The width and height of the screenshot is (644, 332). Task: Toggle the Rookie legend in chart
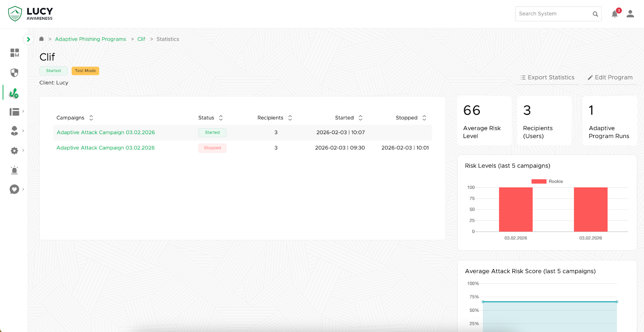pos(547,181)
